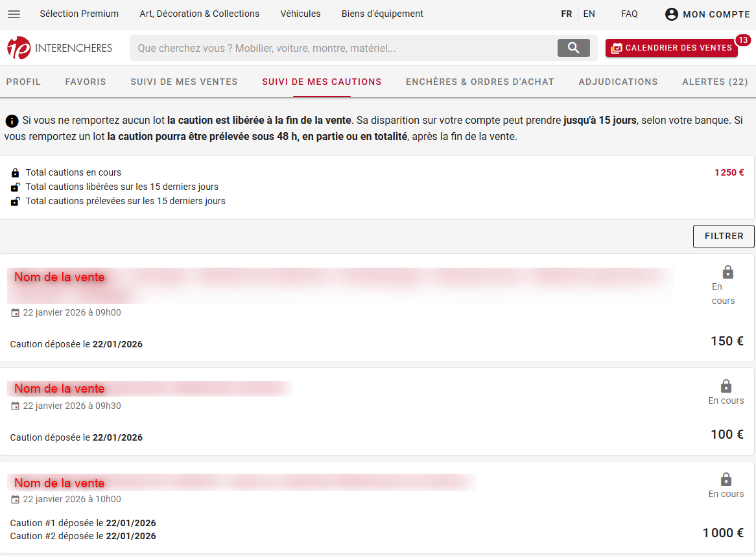The height and width of the screenshot is (556, 756).
Task: Select FR language option
Action: tap(567, 14)
